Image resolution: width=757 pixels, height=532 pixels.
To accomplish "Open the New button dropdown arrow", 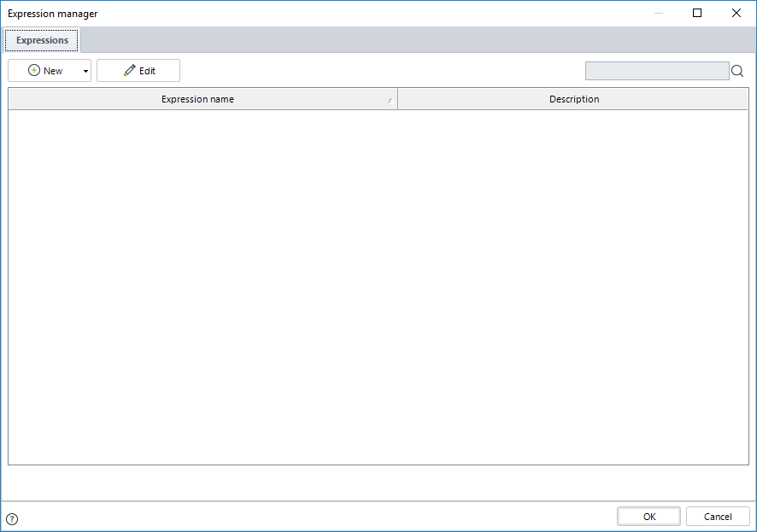I will coord(86,71).
